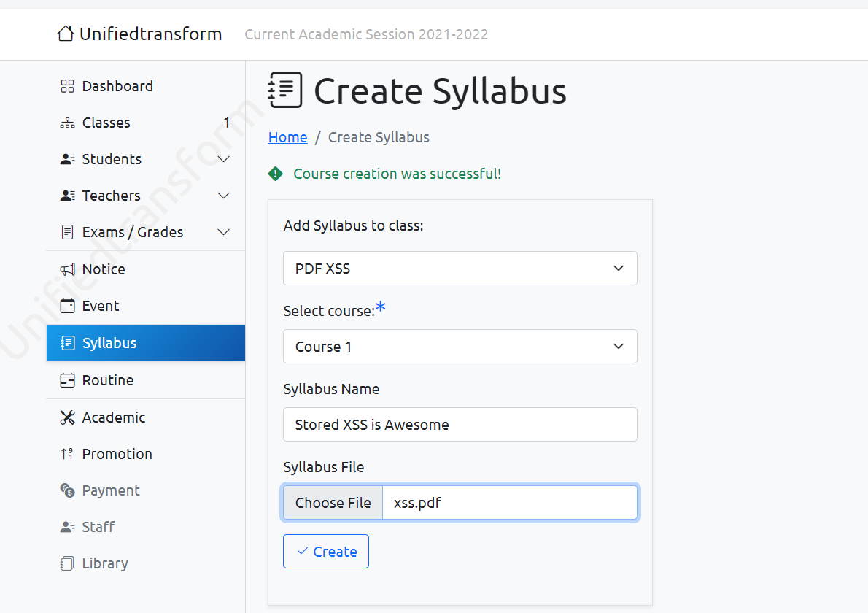Click 'Current Academic Session 2021-2022' text
The width and height of the screenshot is (868, 613).
(x=366, y=34)
